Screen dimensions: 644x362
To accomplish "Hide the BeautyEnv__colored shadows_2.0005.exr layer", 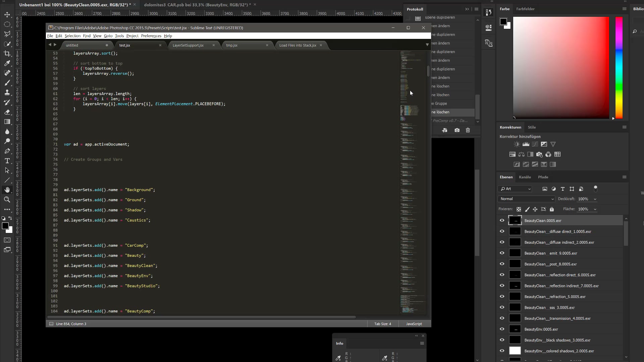I will click(x=502, y=351).
